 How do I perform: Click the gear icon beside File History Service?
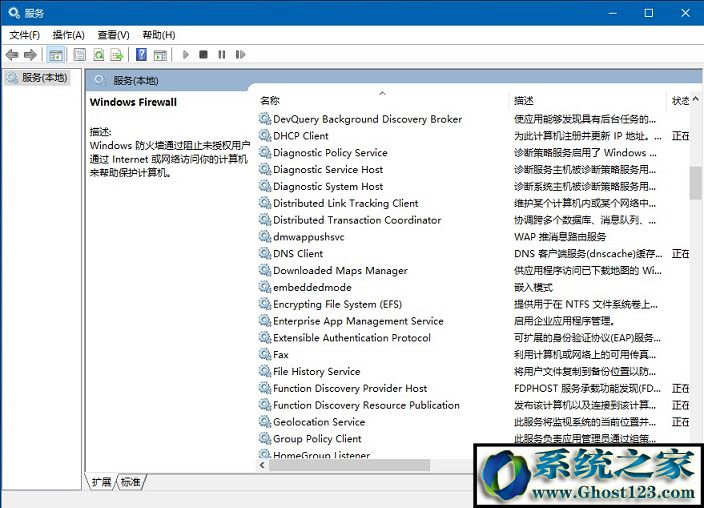tap(265, 371)
